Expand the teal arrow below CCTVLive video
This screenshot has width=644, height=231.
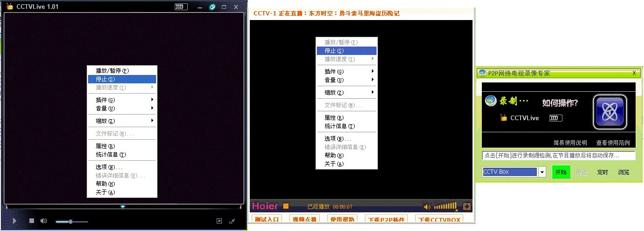point(123,206)
